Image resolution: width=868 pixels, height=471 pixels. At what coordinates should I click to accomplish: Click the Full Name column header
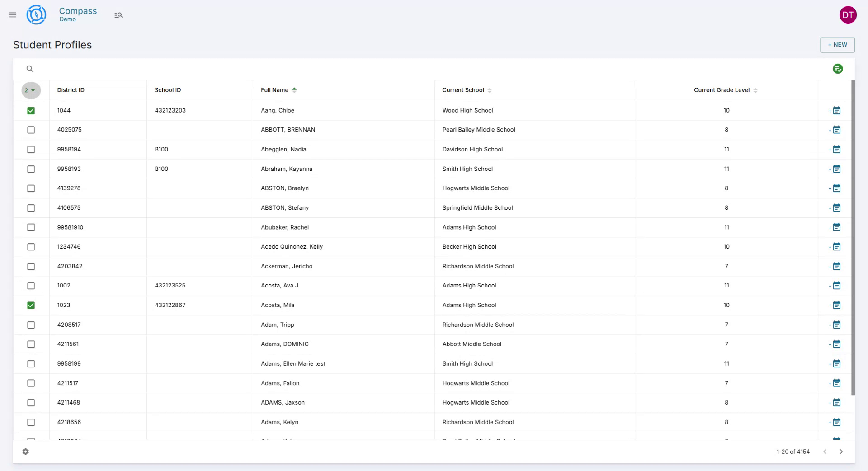tap(274, 90)
